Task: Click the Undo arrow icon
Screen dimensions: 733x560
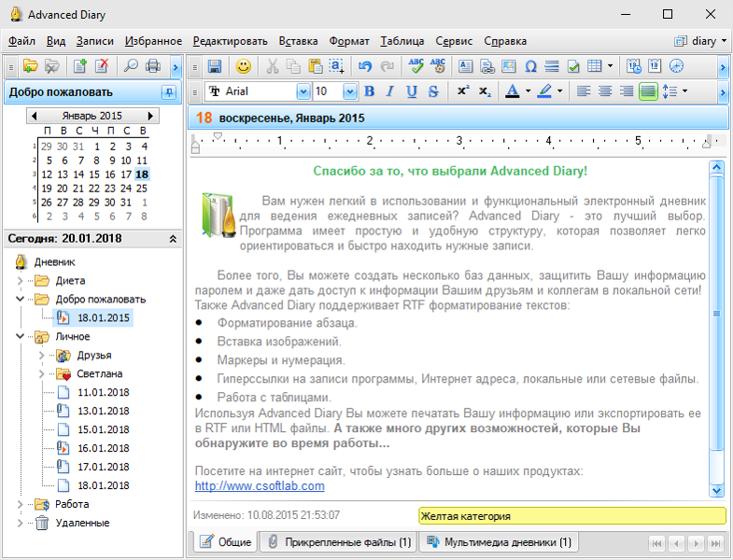Action: point(365,66)
